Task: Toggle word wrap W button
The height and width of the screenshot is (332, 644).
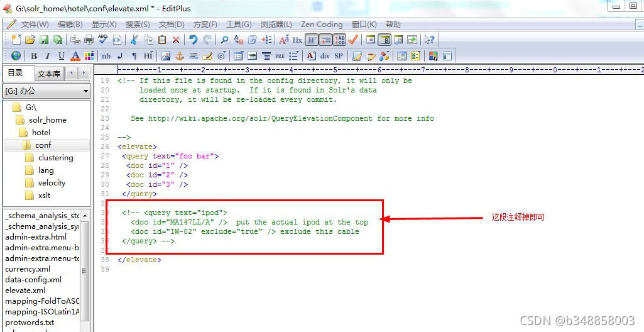Action: (x=312, y=40)
